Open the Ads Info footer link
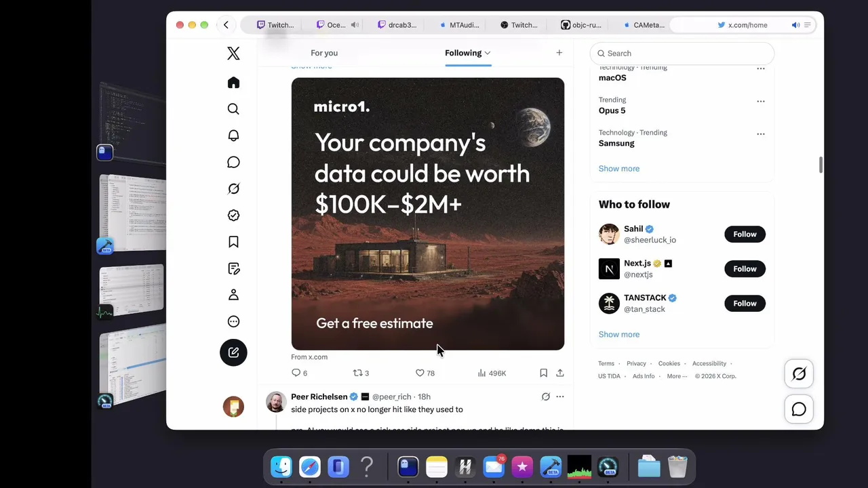Screen dimensions: 868x488 (644, 376)
